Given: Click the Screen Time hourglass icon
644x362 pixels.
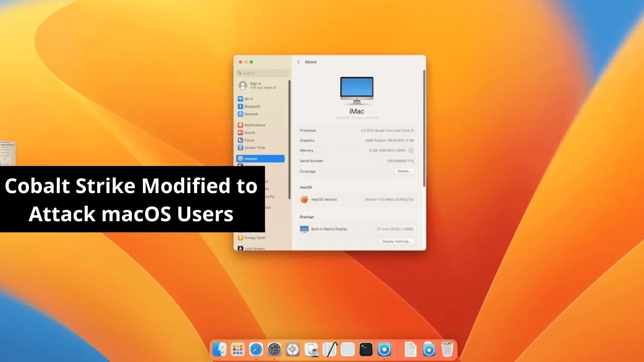Looking at the screenshot, I should click(240, 148).
